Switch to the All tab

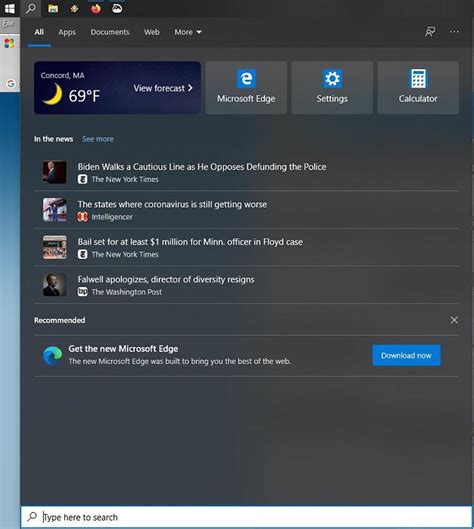(x=39, y=32)
